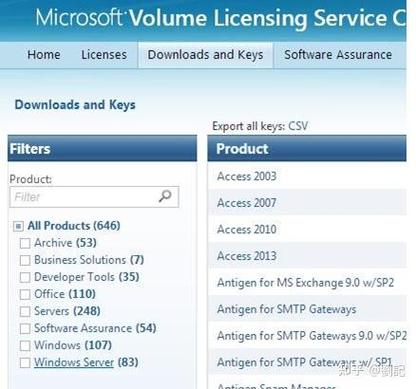Image resolution: width=416 pixels, height=389 pixels.
Task: Click Antigen for MS Exchange 9.0 w/SP2
Action: coord(305,283)
